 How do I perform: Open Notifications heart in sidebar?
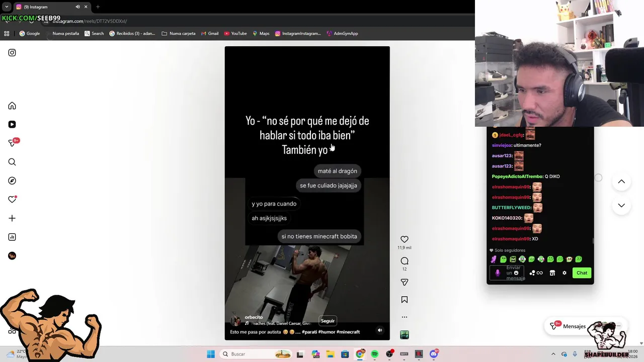(x=12, y=200)
